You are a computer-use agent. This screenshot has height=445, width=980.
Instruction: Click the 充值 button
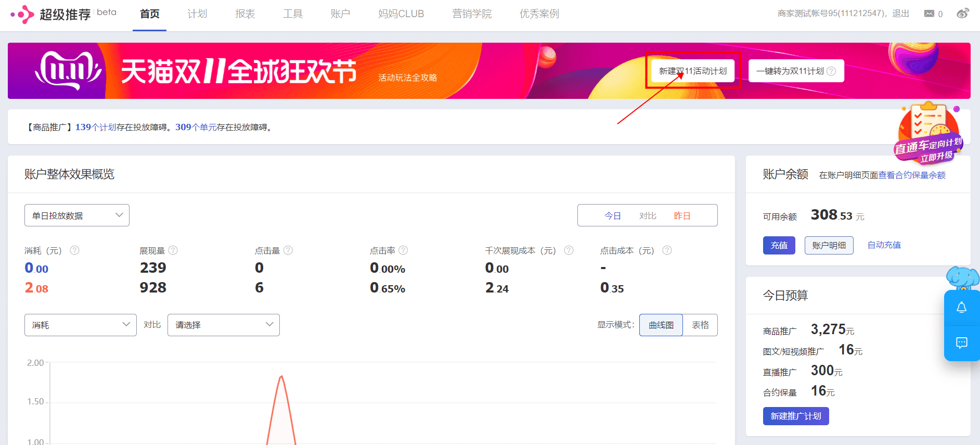click(x=779, y=245)
